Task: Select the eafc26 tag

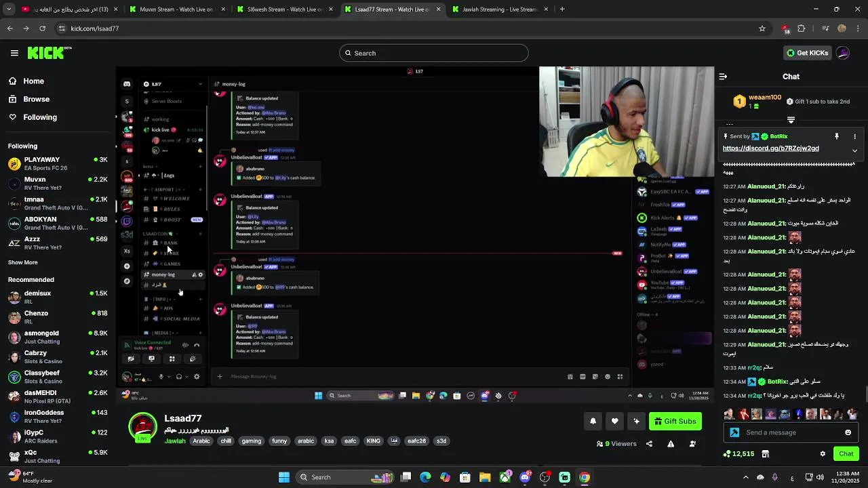Action: [x=416, y=441]
